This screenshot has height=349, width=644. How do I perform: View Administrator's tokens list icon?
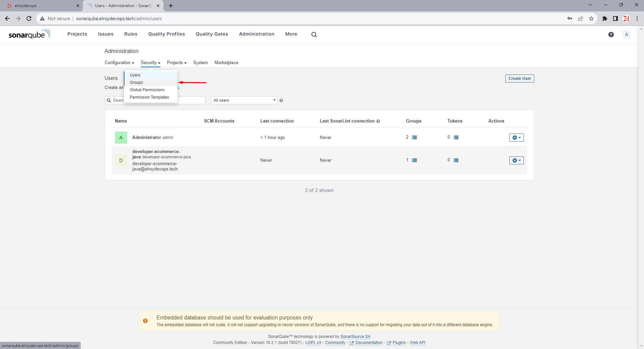click(x=456, y=137)
